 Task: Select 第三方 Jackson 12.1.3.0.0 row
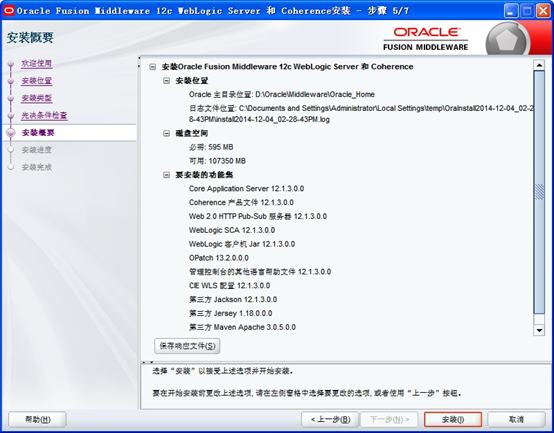click(233, 299)
